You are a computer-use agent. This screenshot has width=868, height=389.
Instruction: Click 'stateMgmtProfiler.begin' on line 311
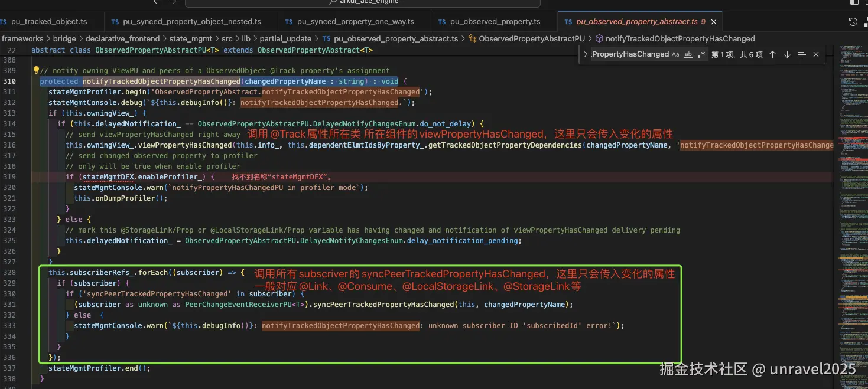pyautogui.click(x=99, y=91)
